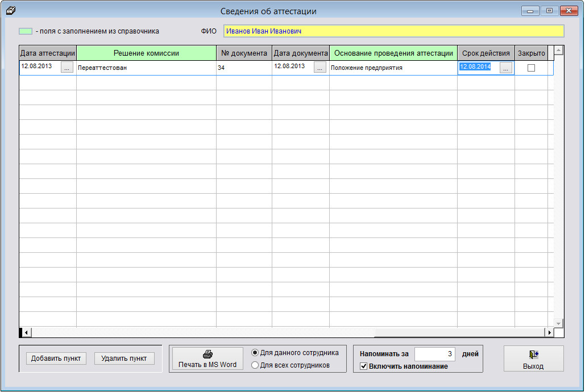Select Для всех сотрудников radio option

pos(255,365)
